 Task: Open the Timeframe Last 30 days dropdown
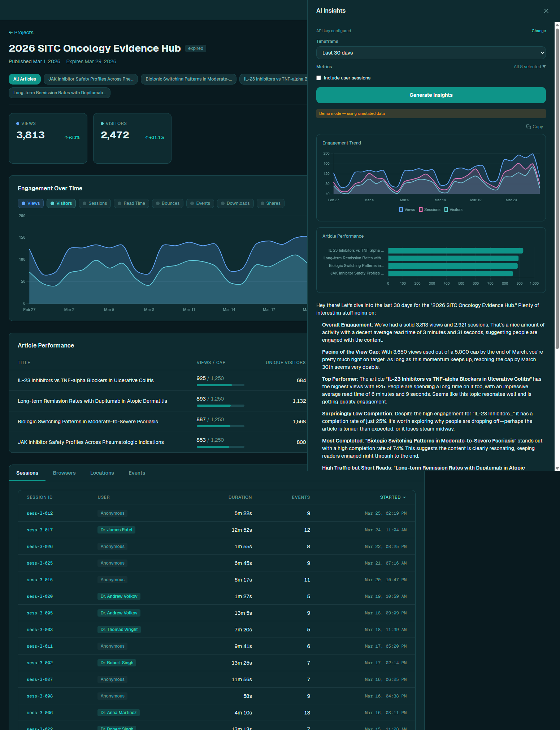[431, 53]
